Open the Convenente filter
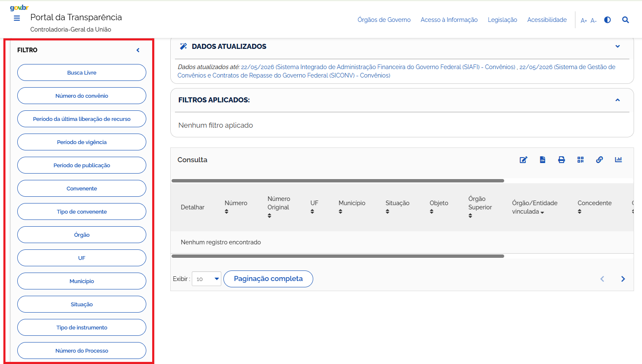 (82, 188)
